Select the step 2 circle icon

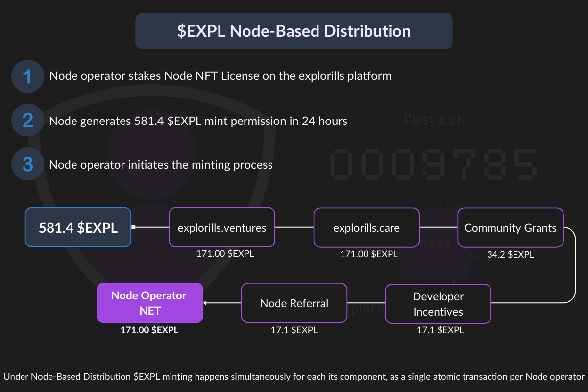27,120
